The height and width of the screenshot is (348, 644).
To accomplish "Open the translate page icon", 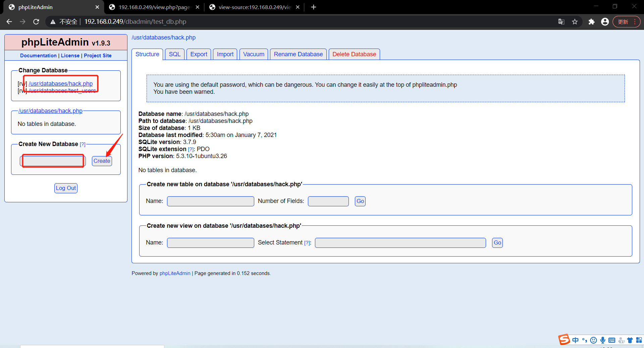I will coord(561,22).
